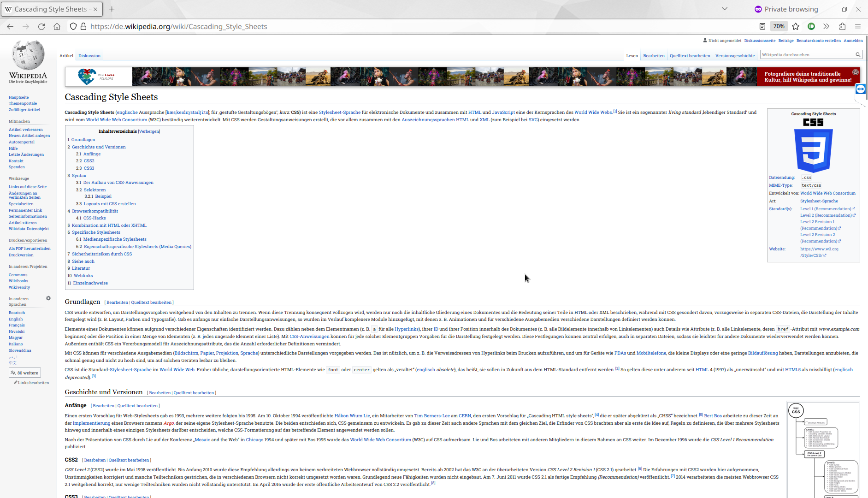The height and width of the screenshot is (498, 868).
Task: Click the browser forward arrow
Action: pyautogui.click(x=26, y=26)
